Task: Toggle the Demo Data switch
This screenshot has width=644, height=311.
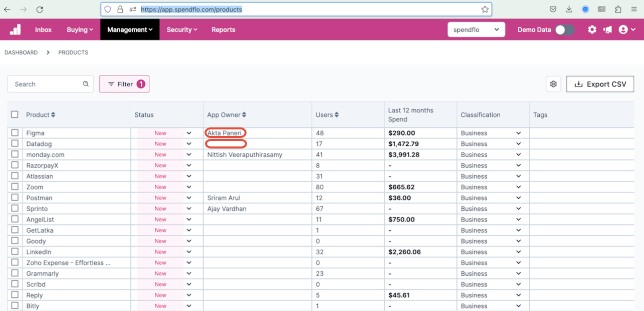Action: pyautogui.click(x=564, y=30)
